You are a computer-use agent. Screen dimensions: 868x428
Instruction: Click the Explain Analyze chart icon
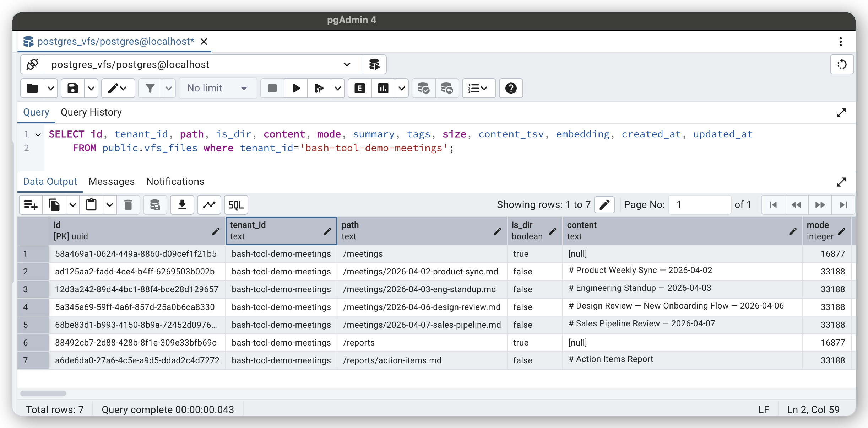coord(383,88)
